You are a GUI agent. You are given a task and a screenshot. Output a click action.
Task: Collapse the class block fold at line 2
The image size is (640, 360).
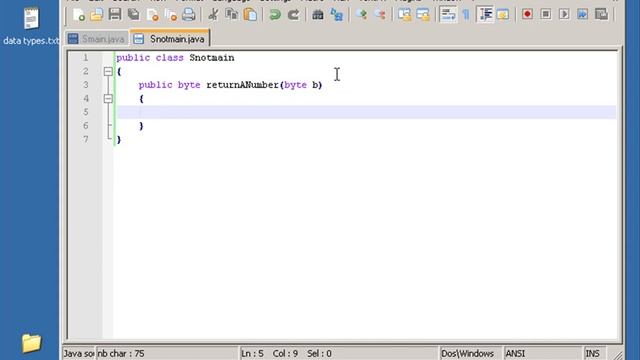[x=108, y=71]
